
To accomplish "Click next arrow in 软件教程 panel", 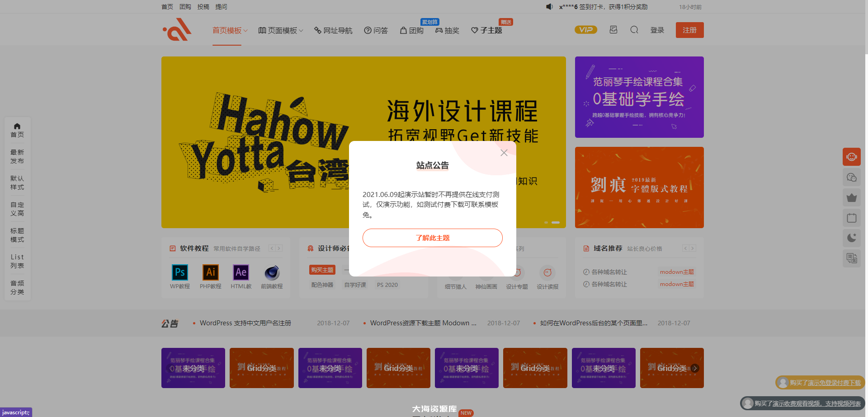I will 279,248.
